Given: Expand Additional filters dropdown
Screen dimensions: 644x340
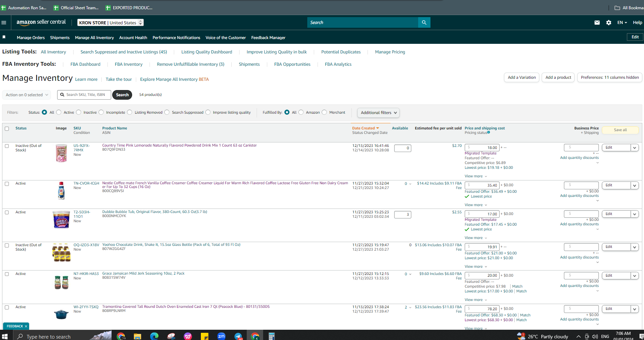Looking at the screenshot, I should [378, 113].
